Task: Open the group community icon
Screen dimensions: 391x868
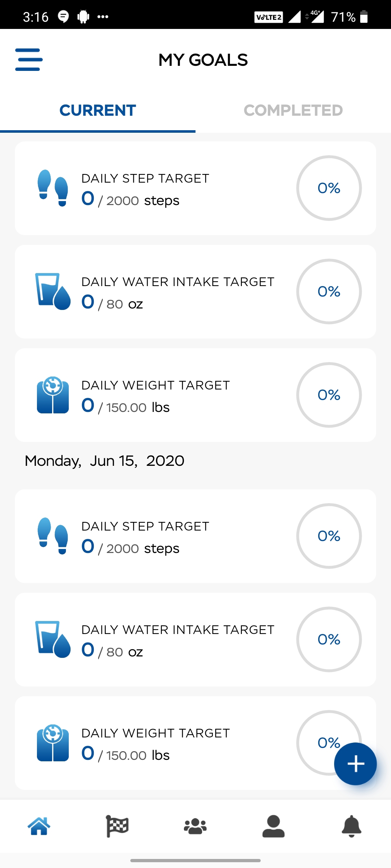Action: click(x=195, y=826)
